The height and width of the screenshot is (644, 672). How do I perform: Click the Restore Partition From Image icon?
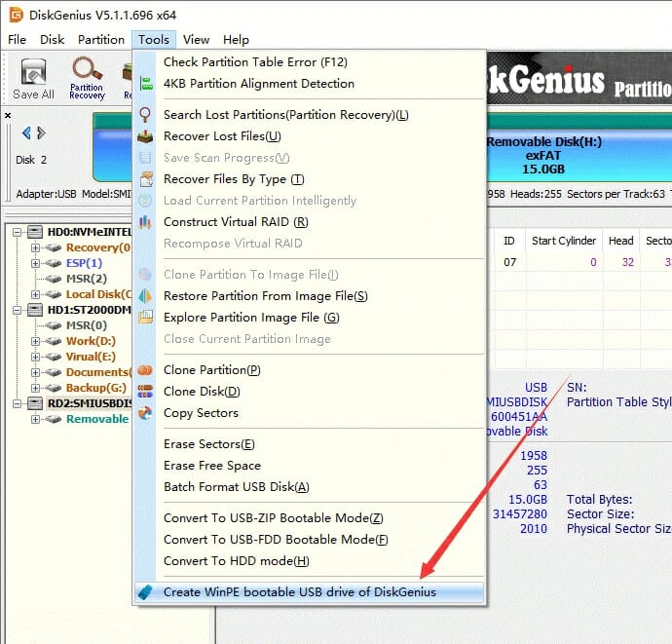coord(146,296)
